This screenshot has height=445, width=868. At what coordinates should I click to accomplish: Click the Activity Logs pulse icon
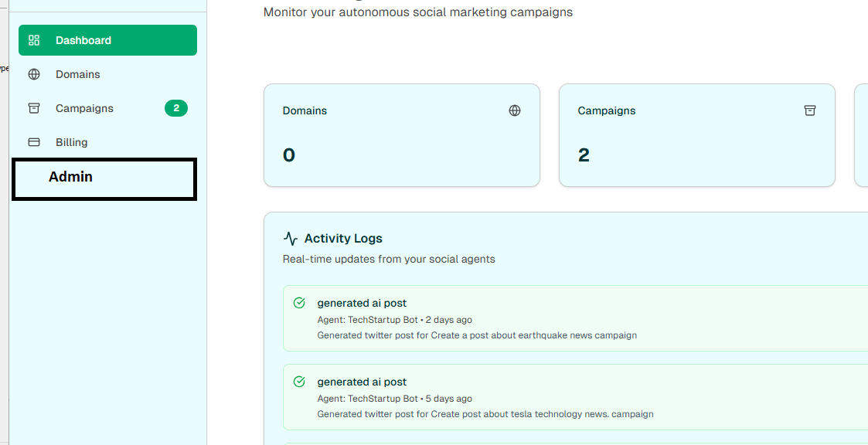tap(291, 239)
